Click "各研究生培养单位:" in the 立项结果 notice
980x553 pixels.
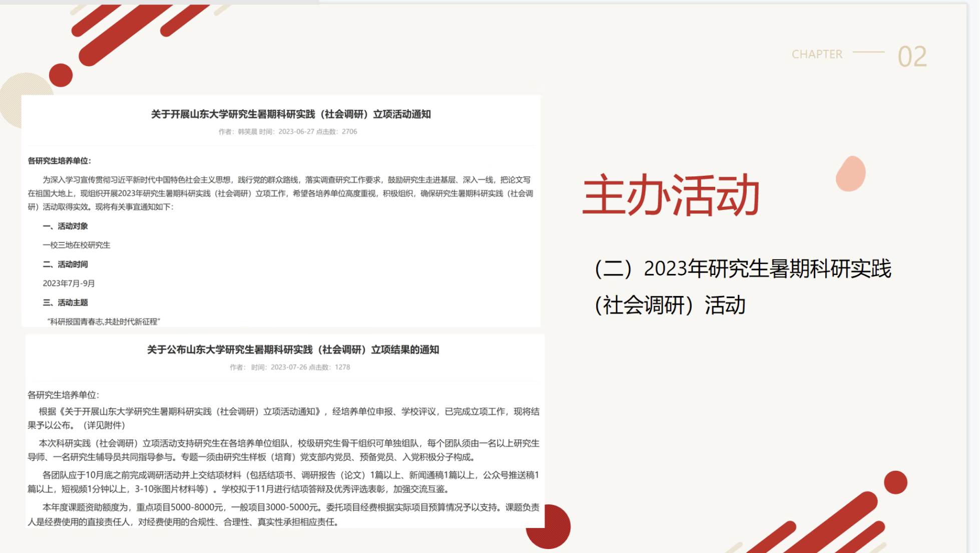(x=63, y=395)
